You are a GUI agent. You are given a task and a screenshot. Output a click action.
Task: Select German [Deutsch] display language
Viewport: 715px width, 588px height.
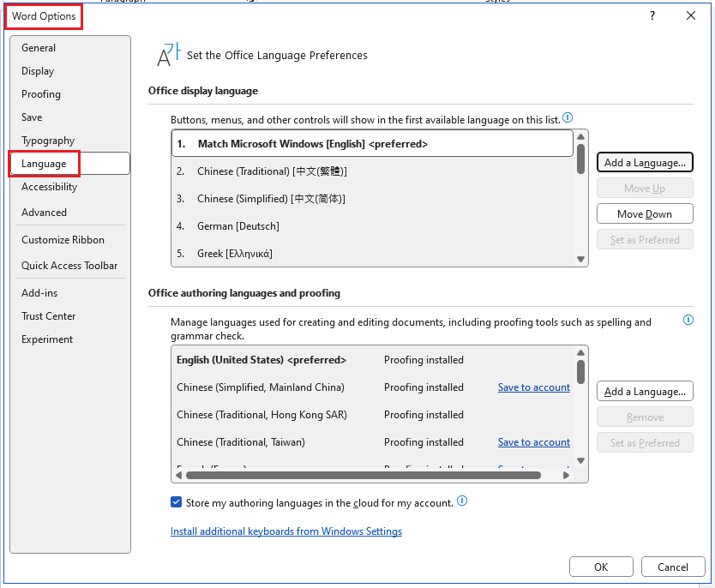[373, 226]
